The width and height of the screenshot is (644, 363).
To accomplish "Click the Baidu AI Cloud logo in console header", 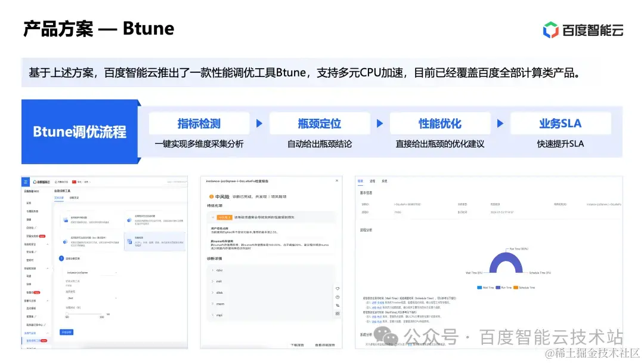I will pyautogui.click(x=42, y=181).
